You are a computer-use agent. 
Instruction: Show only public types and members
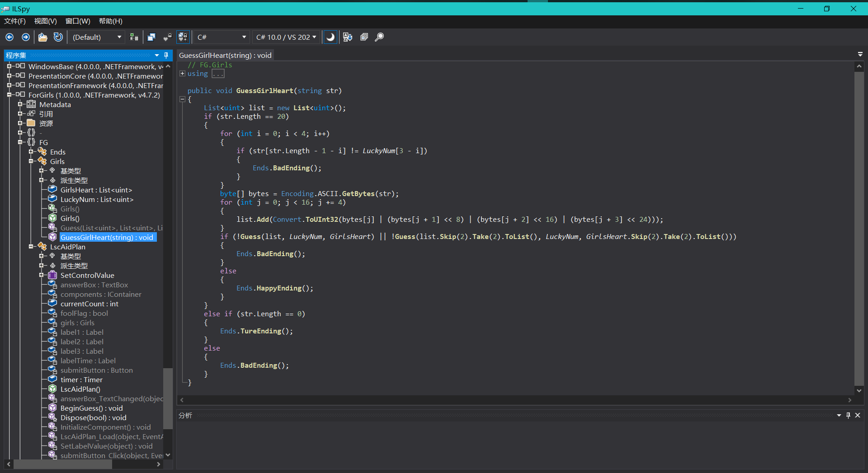coord(151,37)
